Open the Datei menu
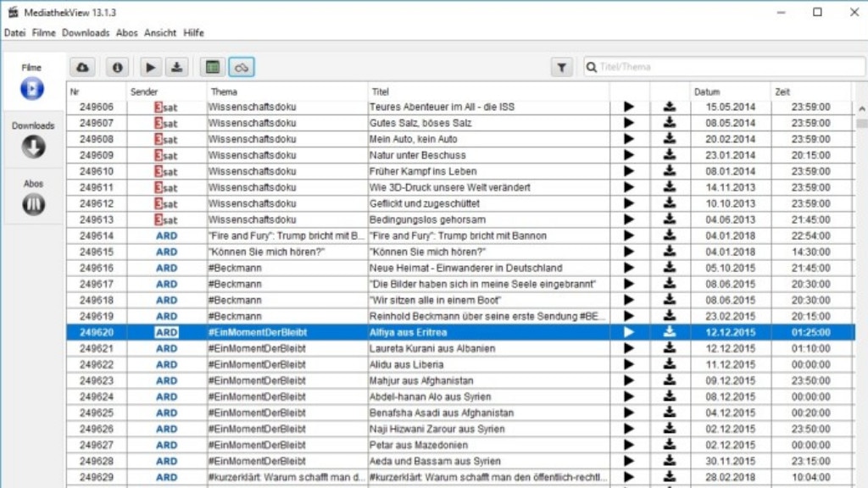This screenshot has width=868, height=488. [x=15, y=33]
